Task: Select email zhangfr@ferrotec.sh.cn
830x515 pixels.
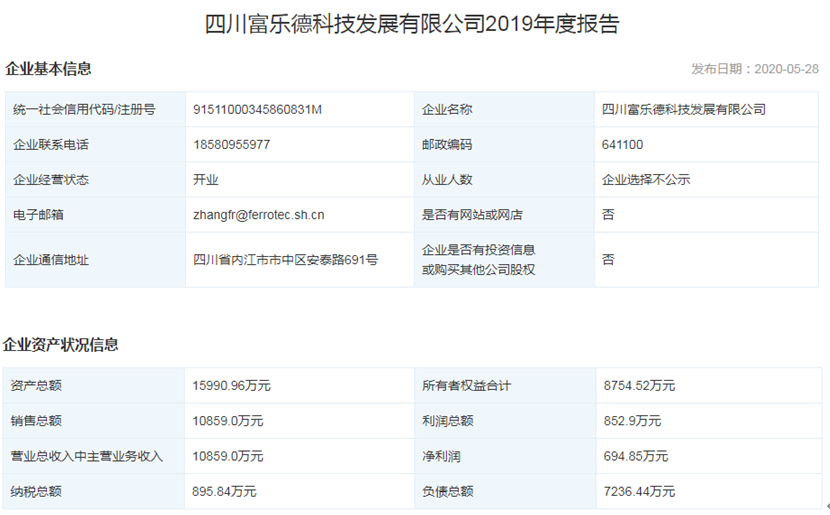Action: coord(258,215)
